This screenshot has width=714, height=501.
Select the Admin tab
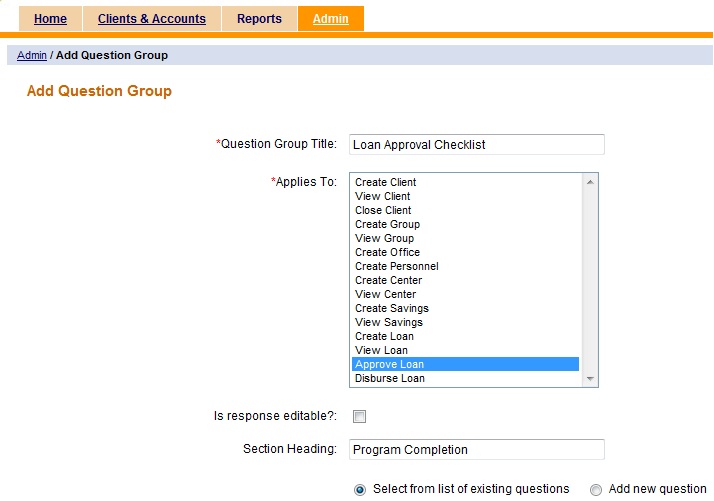click(330, 19)
